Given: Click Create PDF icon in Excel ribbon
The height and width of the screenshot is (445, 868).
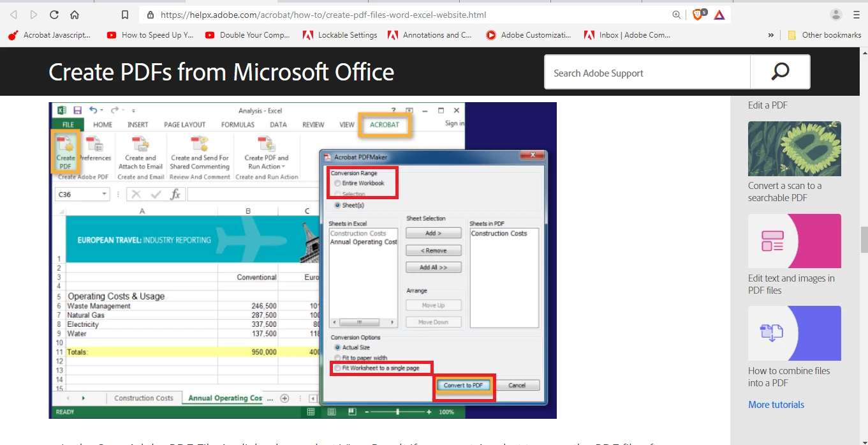Looking at the screenshot, I should (x=65, y=152).
